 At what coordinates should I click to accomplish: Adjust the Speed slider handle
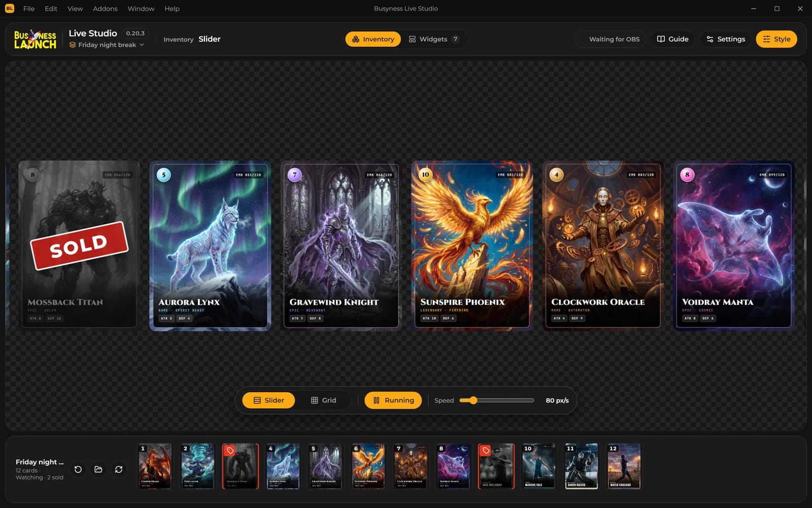[x=473, y=400]
